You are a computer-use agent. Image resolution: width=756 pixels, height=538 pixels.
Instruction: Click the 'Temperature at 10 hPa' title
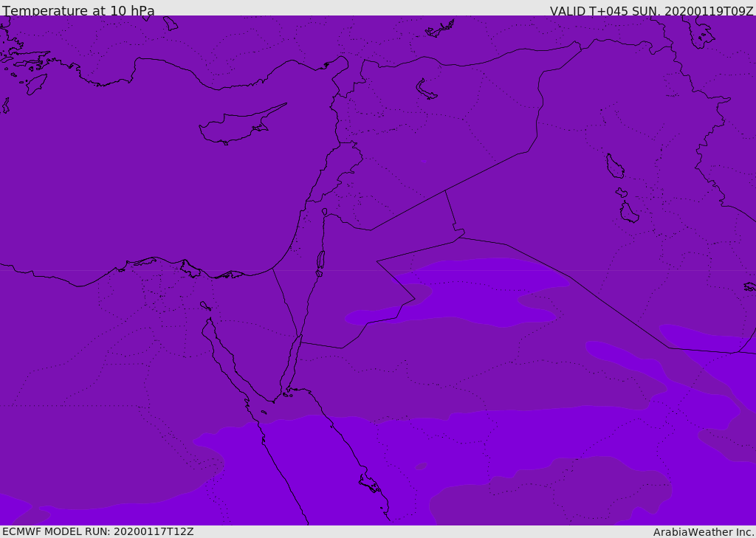pos(78,10)
